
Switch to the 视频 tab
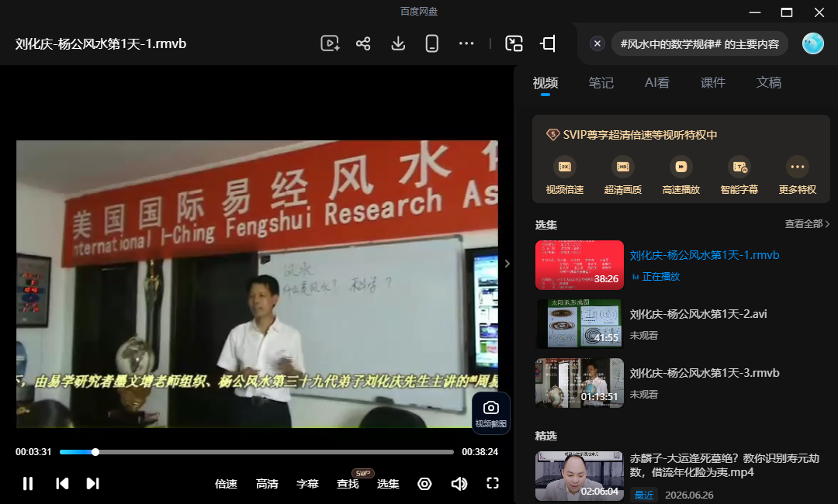point(545,83)
